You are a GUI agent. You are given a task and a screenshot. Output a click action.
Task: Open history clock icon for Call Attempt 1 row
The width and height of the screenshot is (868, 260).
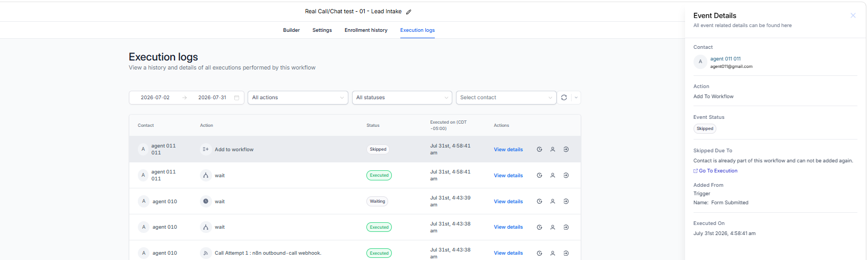pyautogui.click(x=539, y=253)
